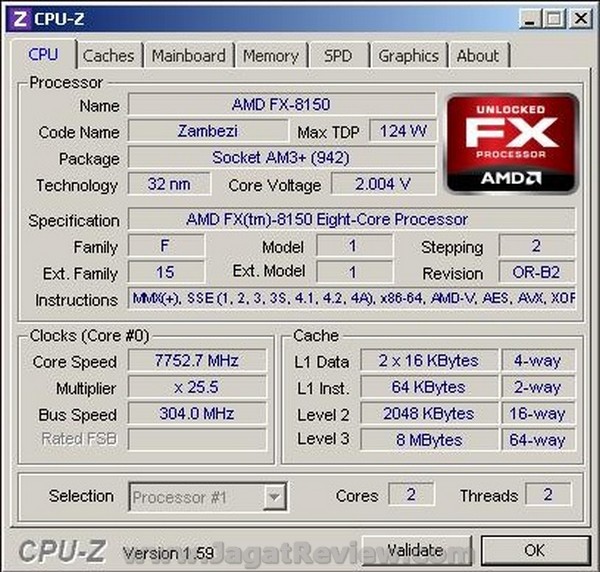The image size is (600, 572).
Task: Click the Core Voltage value box
Action: pos(383,184)
